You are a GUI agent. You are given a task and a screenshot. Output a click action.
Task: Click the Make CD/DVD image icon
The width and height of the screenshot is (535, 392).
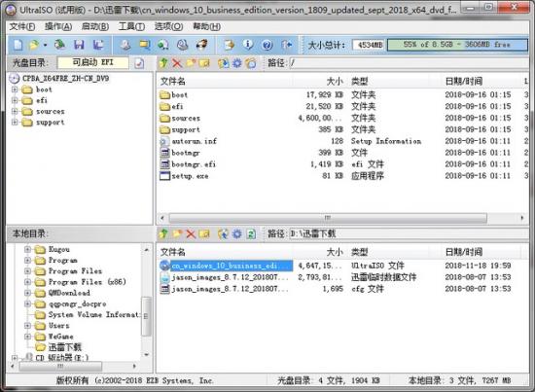click(125, 45)
